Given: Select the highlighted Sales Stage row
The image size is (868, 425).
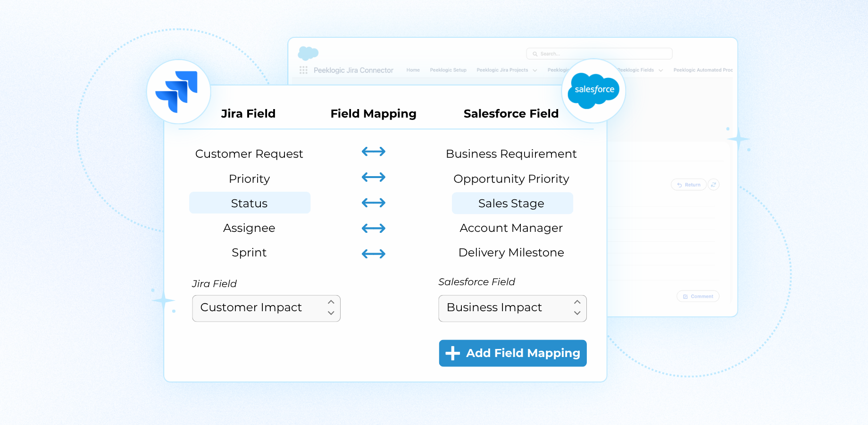Looking at the screenshot, I should (512, 203).
